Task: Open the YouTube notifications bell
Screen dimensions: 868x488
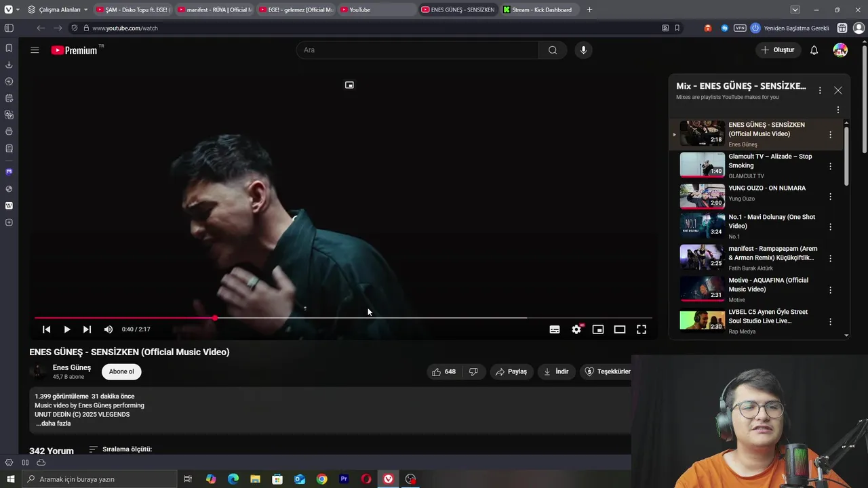Action: tap(814, 50)
